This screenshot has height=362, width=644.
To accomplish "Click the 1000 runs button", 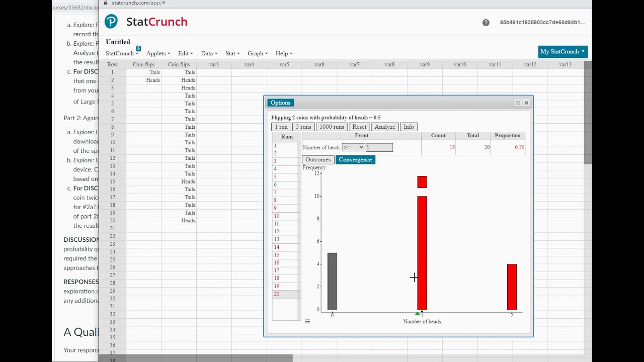I will coord(332,127).
